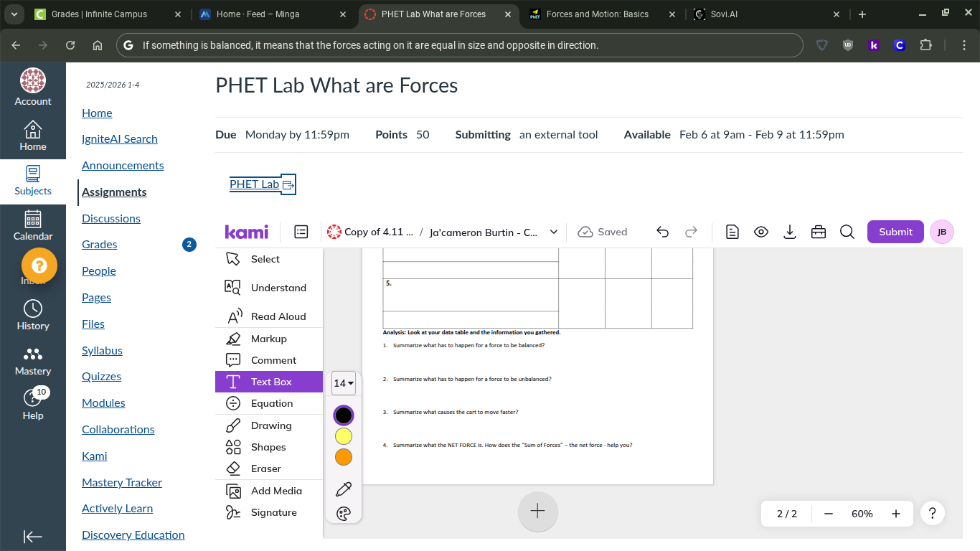Open the Shapes tool
The width and height of the screenshot is (980, 551).
coord(268,446)
